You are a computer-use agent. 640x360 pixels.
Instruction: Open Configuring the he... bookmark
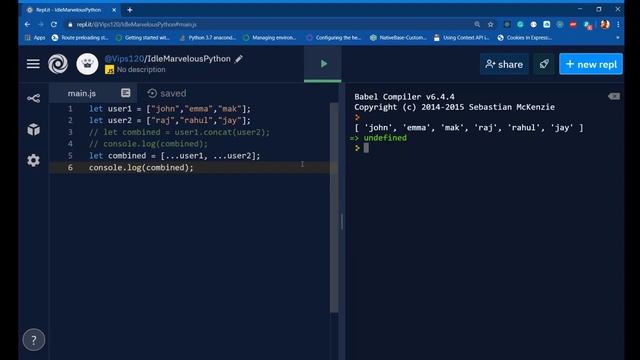(x=333, y=38)
